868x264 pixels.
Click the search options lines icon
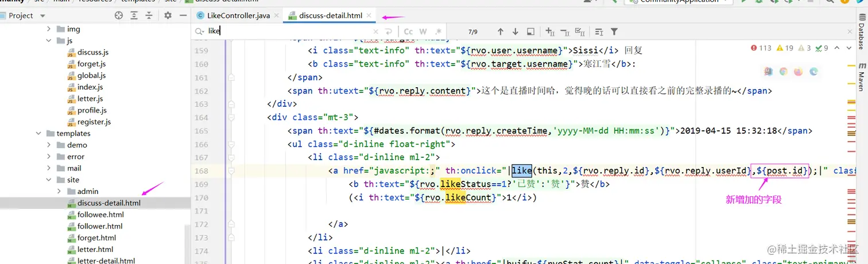[599, 32]
